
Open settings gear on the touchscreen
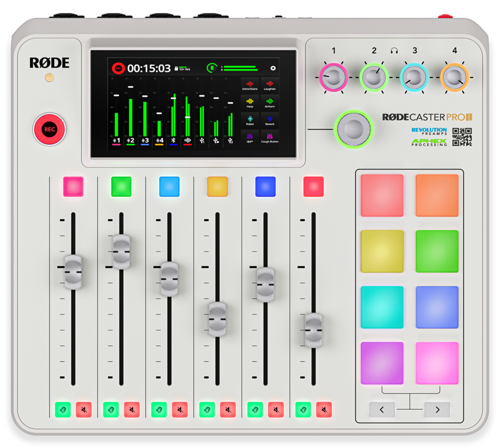click(x=273, y=68)
